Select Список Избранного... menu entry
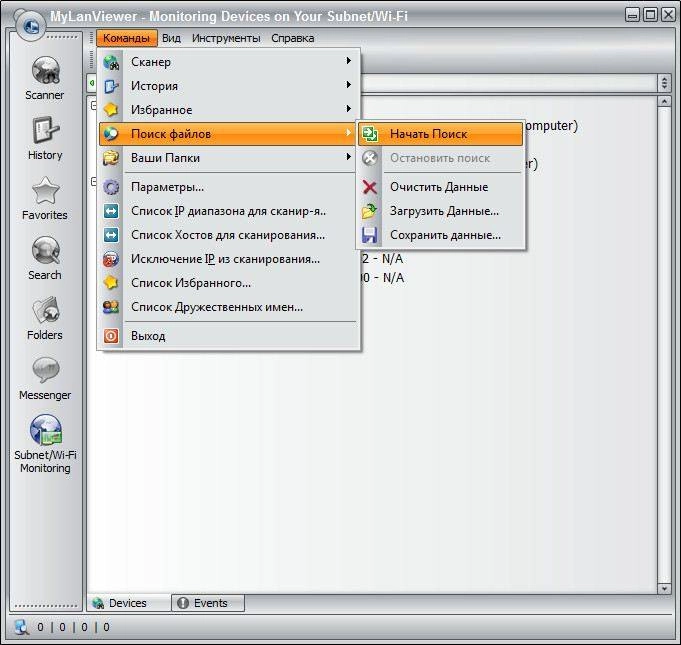Viewport: 681px width, 645px height. tap(229, 283)
